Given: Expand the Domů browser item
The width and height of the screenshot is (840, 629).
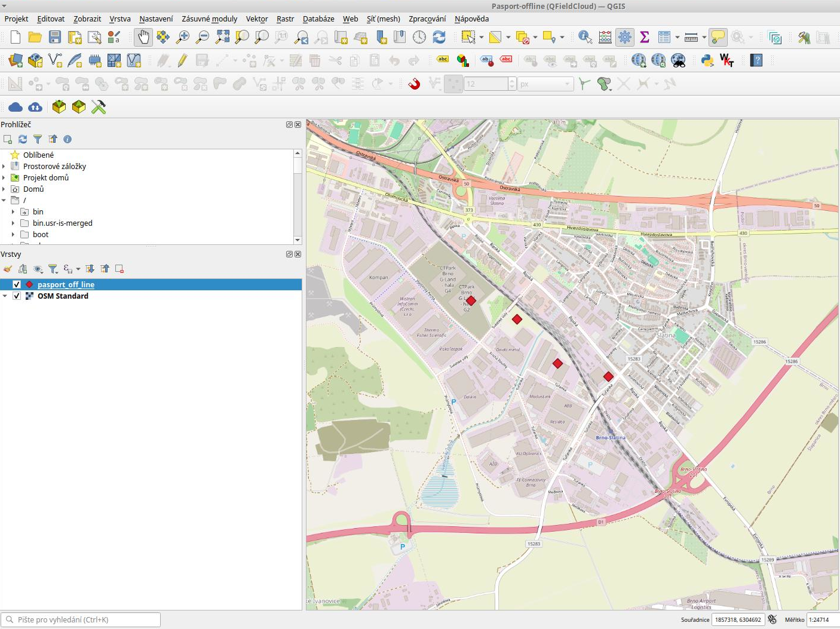Looking at the screenshot, I should click(x=4, y=189).
